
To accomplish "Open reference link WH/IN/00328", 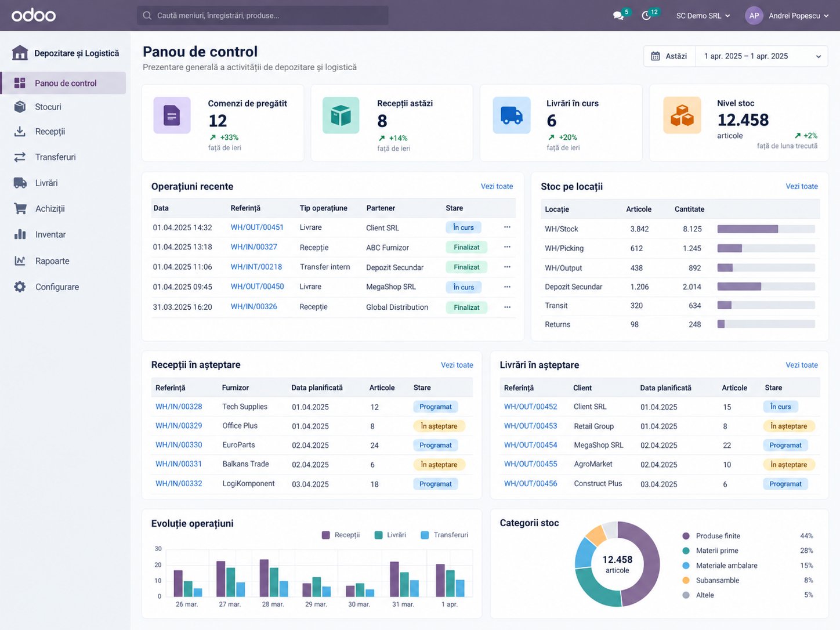I will coord(179,407).
